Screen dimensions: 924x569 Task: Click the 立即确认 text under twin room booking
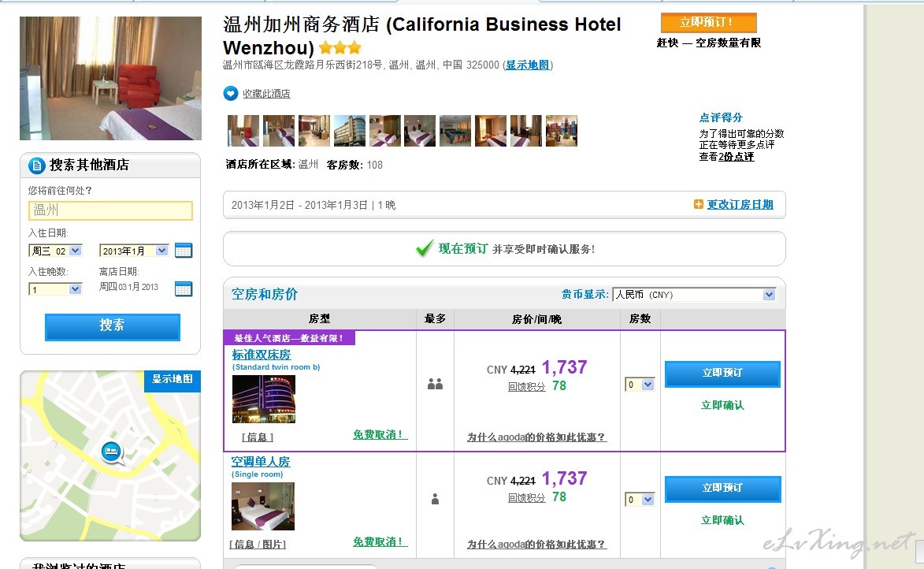pos(722,405)
